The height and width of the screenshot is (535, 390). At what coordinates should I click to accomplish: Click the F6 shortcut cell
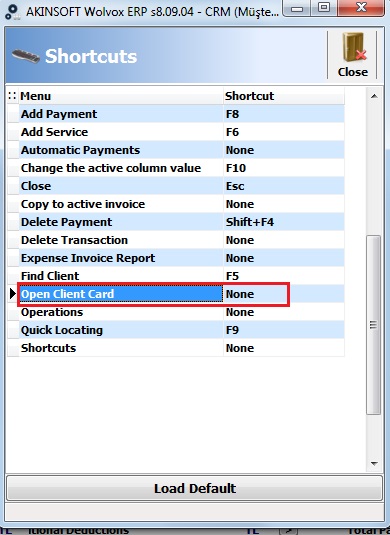click(x=284, y=132)
